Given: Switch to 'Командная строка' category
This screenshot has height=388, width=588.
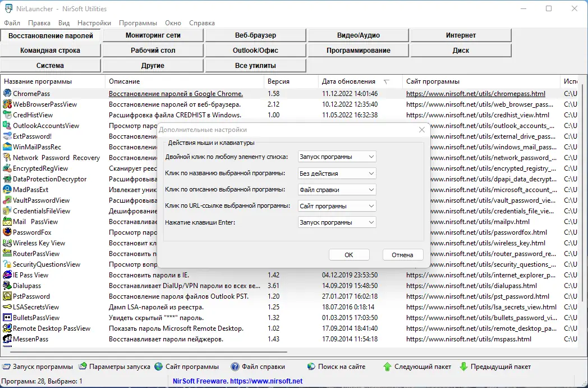Looking at the screenshot, I should (50, 51).
